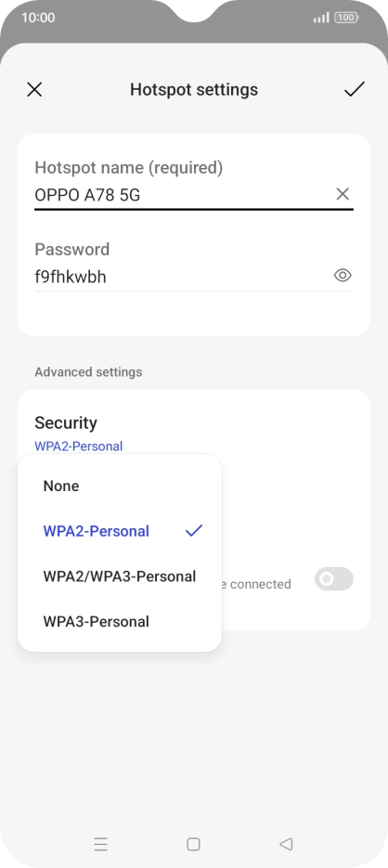Tap the checkmark beside WPA2-Personal

pyautogui.click(x=194, y=531)
